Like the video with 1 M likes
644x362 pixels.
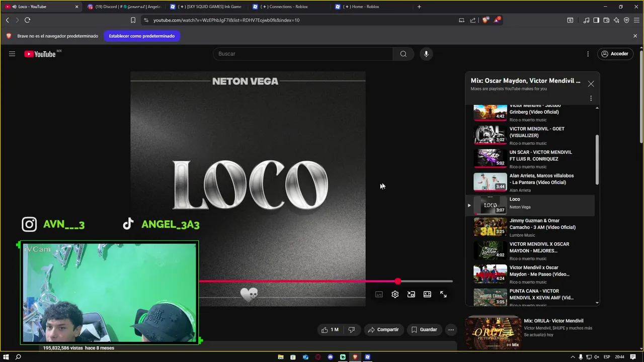coord(330,330)
